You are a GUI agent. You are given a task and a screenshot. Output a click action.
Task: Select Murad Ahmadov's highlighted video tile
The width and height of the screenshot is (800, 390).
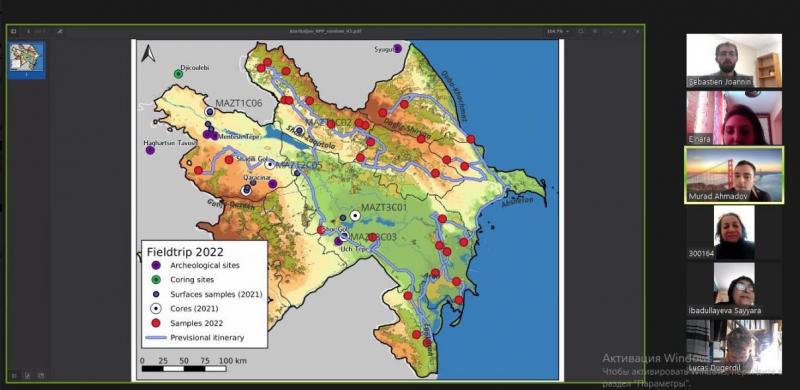[734, 175]
